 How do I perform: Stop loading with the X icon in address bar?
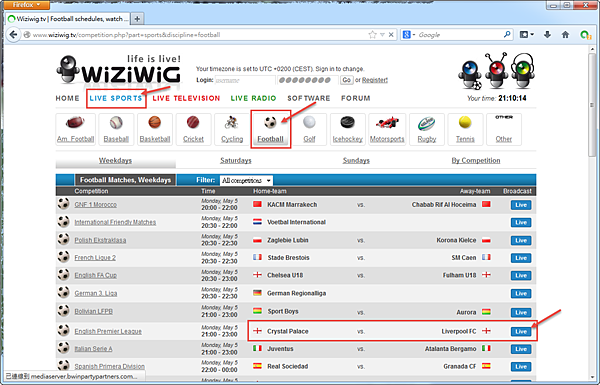391,35
